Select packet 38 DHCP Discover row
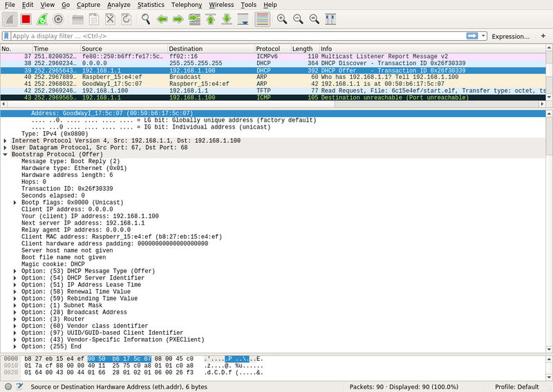 [273, 63]
